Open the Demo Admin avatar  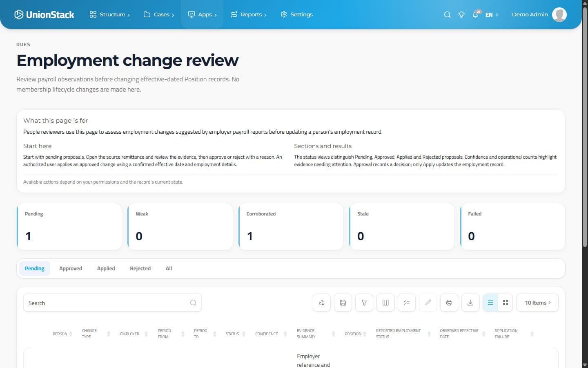point(559,14)
